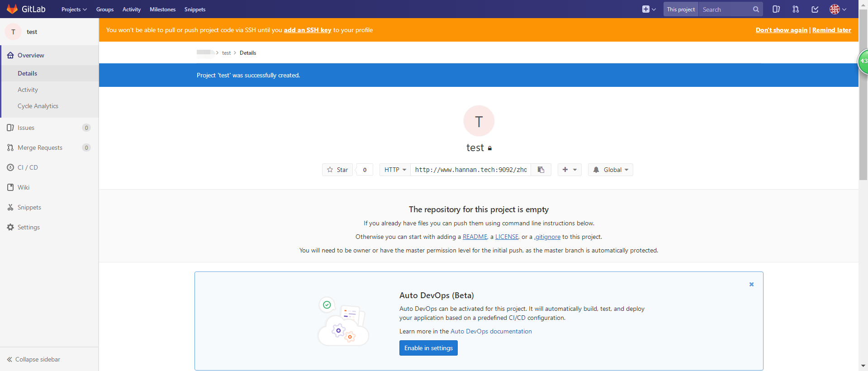Close the Auto DevOps banner
The height and width of the screenshot is (371, 868).
[751, 284]
